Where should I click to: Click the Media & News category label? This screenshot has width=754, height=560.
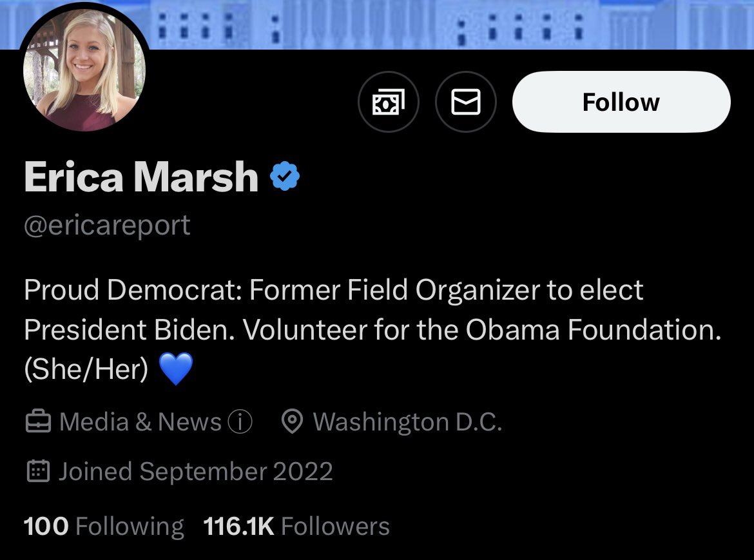tap(140, 421)
